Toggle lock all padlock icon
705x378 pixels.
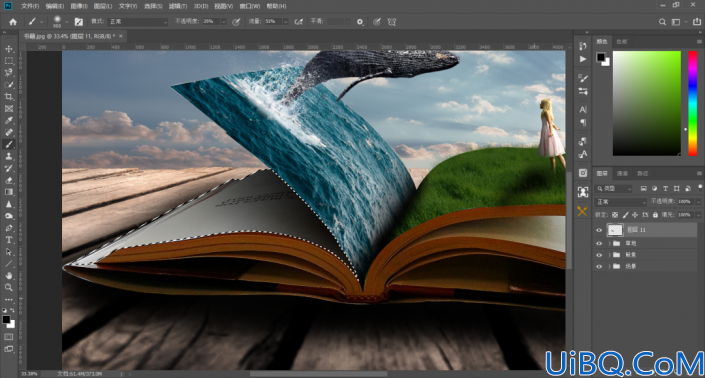pyautogui.click(x=655, y=215)
